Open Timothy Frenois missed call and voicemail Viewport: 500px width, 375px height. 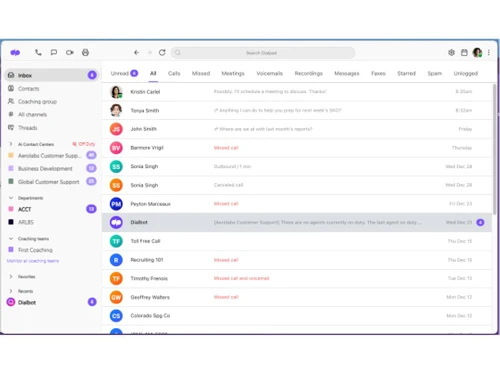click(297, 278)
